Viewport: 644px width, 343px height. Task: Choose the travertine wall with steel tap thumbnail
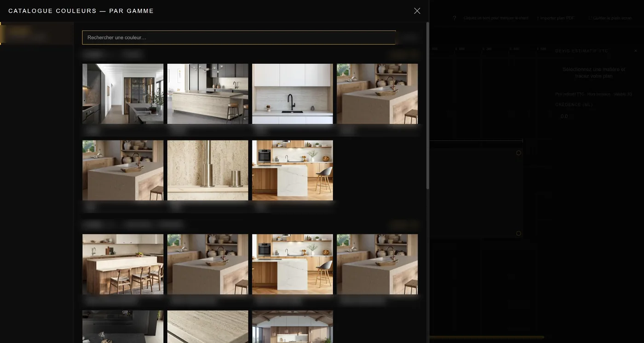click(207, 170)
